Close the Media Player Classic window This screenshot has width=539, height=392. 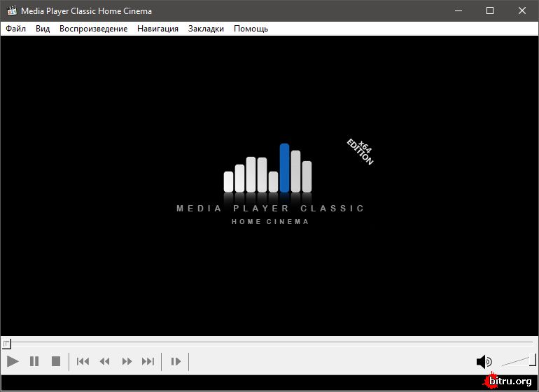click(521, 10)
